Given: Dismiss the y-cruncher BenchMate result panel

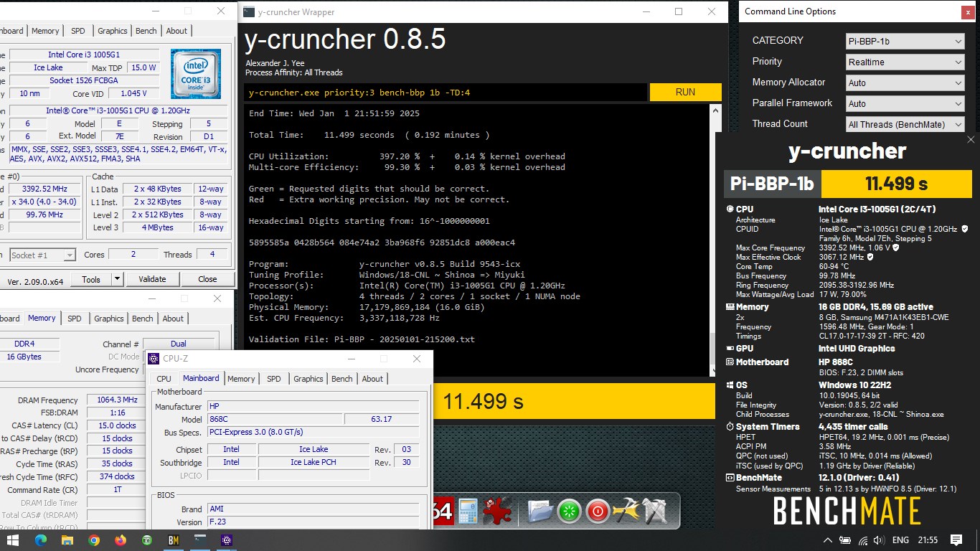Looking at the screenshot, I should tap(971, 140).
